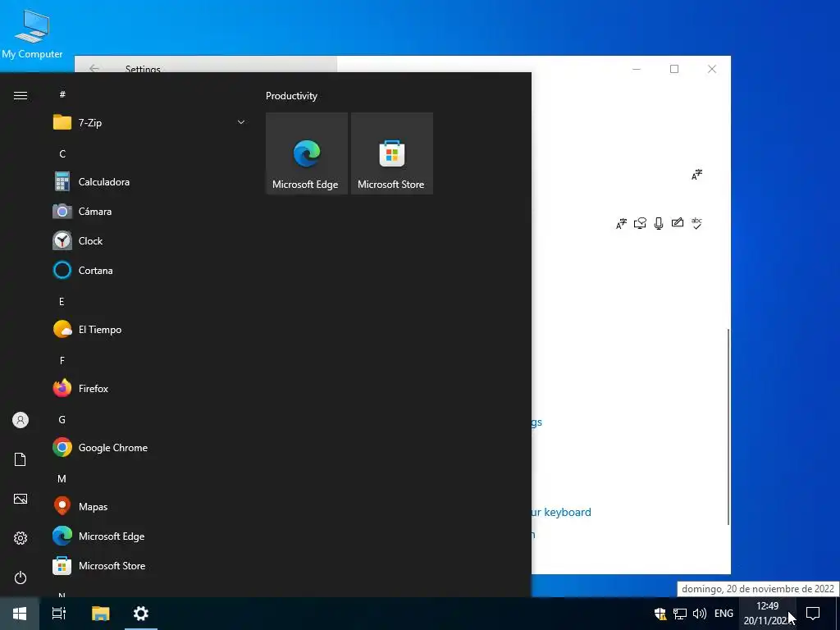Click the spell-check abc language feature icon
The height and width of the screenshot is (630, 840).
(x=696, y=223)
